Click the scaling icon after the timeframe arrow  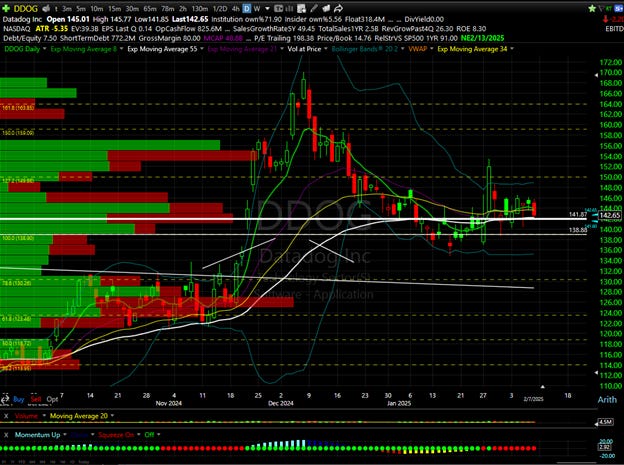(279, 8)
